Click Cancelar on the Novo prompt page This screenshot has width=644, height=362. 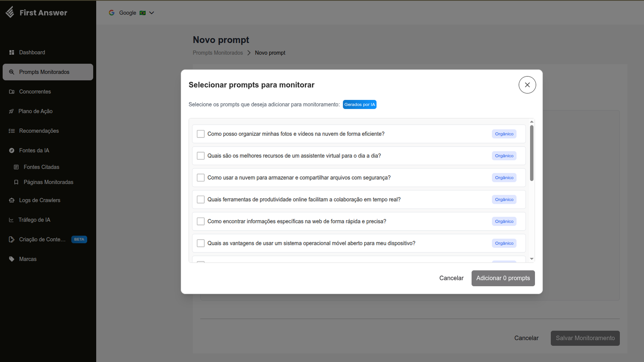point(526,338)
